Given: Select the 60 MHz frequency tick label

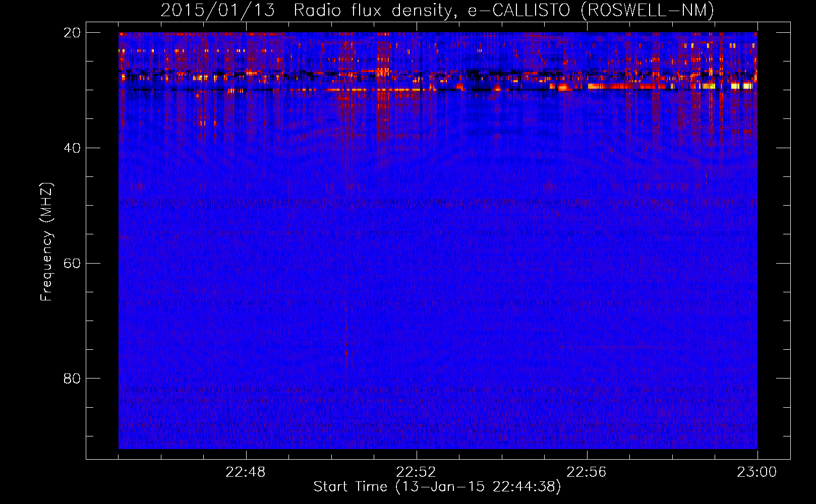Looking at the screenshot, I should click(72, 264).
